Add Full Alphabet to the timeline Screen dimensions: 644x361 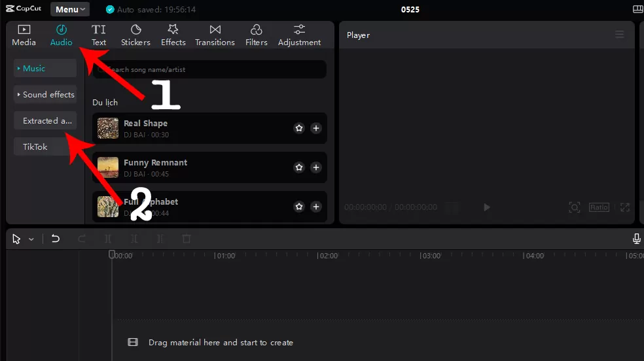coord(316,207)
